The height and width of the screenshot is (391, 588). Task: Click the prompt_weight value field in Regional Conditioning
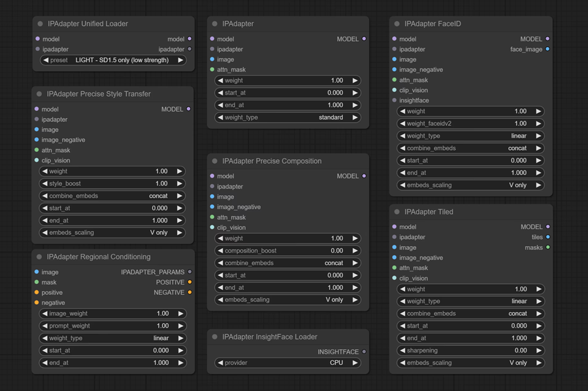tap(113, 326)
